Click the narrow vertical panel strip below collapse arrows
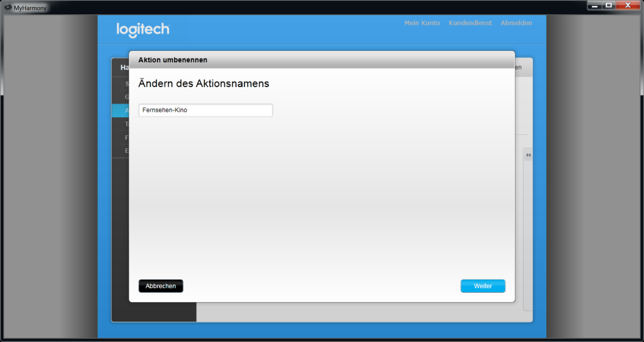Viewport: 644px width, 342px height. [528, 235]
